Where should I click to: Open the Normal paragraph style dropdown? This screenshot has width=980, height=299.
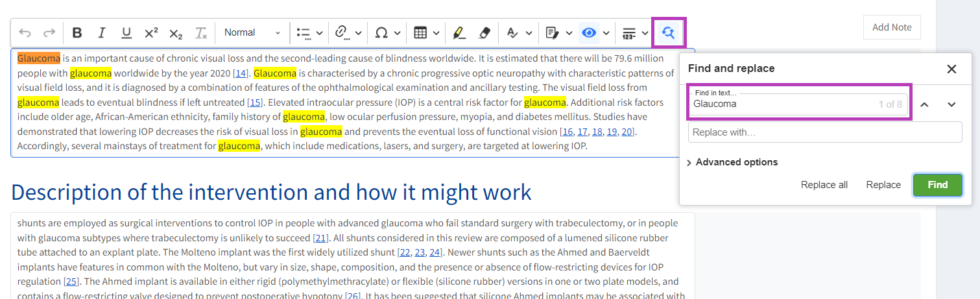click(x=252, y=33)
